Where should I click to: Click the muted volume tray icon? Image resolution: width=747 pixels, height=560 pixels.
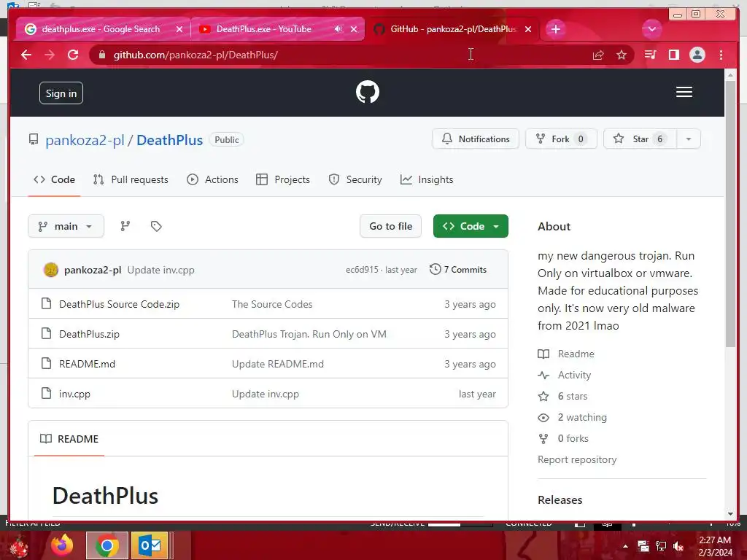pyautogui.click(x=678, y=546)
